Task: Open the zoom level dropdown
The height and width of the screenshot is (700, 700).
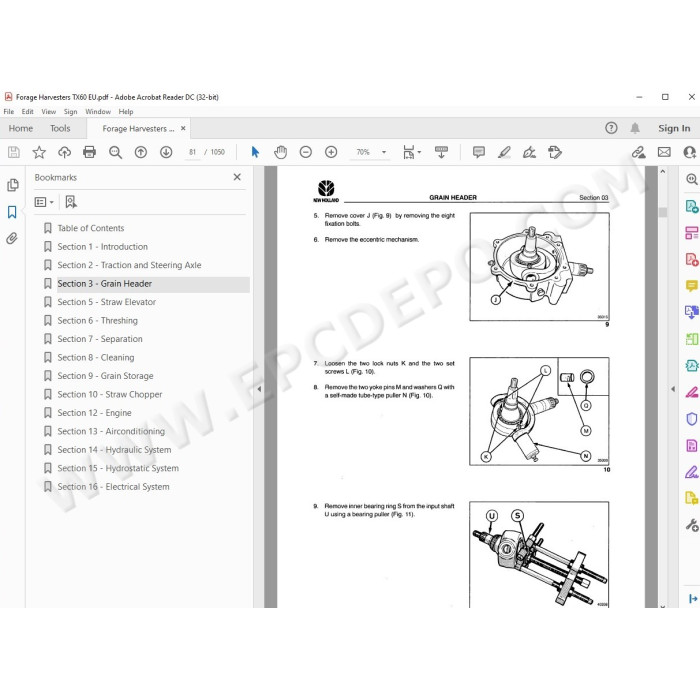Action: (384, 152)
